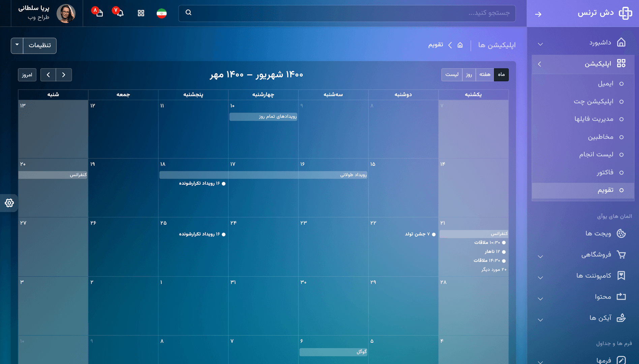
Task: Open the Settings dropdown caret
Action: 17,45
